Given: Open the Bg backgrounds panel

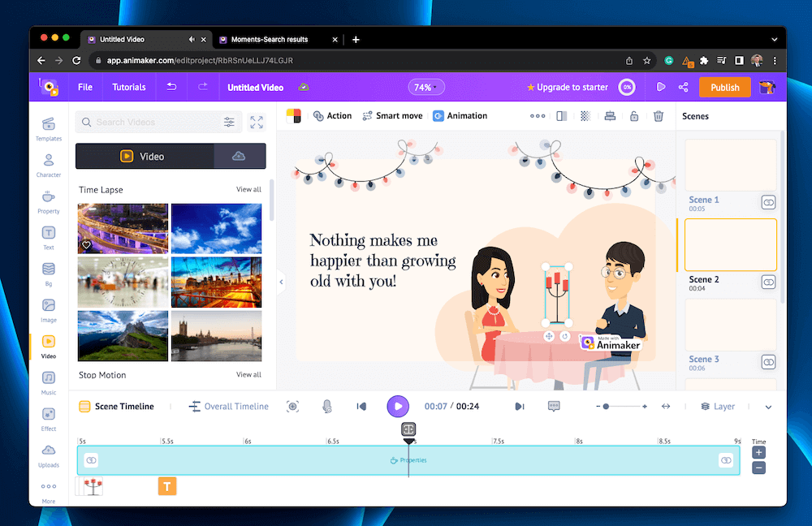Looking at the screenshot, I should coord(49,274).
